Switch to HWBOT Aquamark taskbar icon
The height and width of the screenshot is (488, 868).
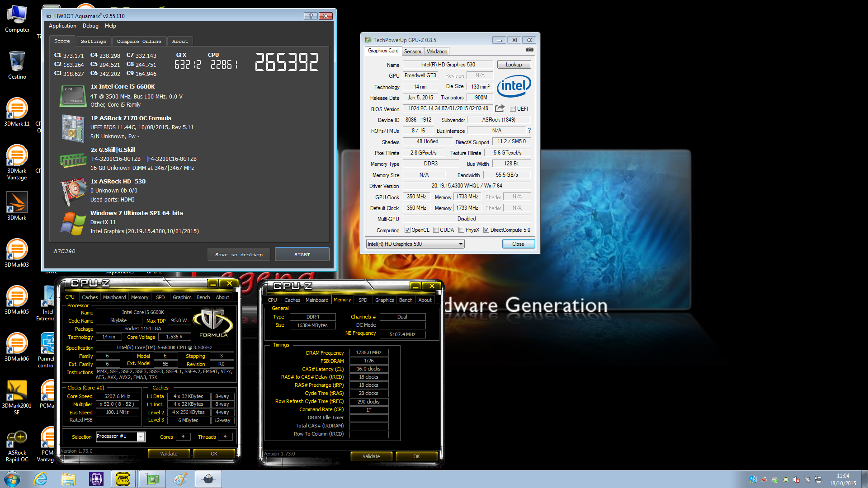tap(208, 479)
